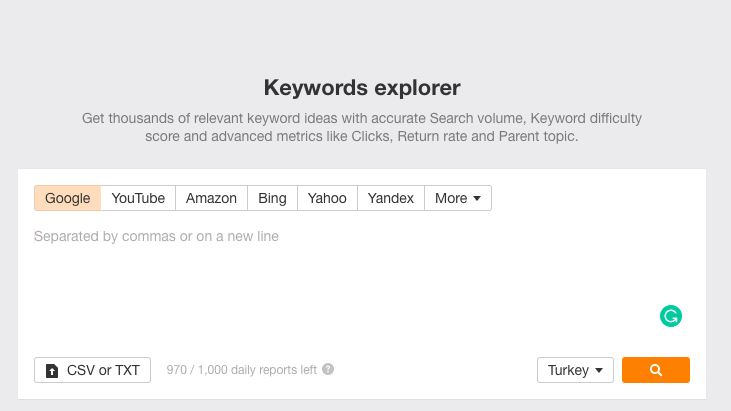Choose the Amazon search engine tab

point(211,198)
